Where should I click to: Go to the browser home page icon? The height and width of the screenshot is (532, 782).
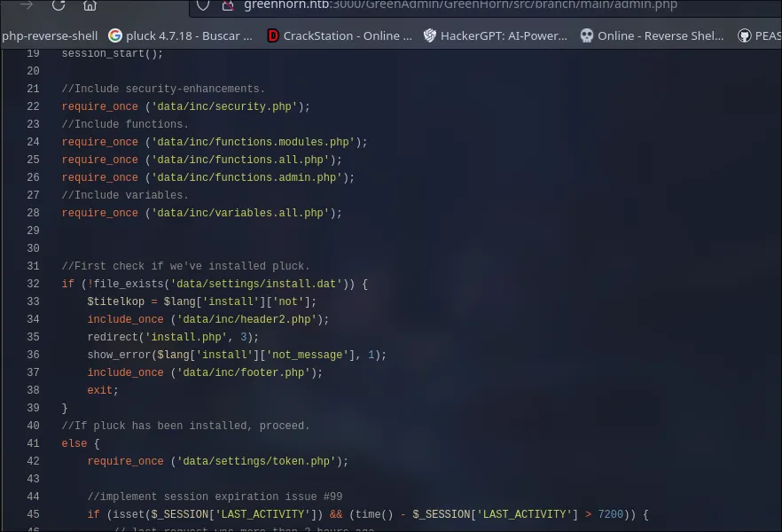coord(90,5)
